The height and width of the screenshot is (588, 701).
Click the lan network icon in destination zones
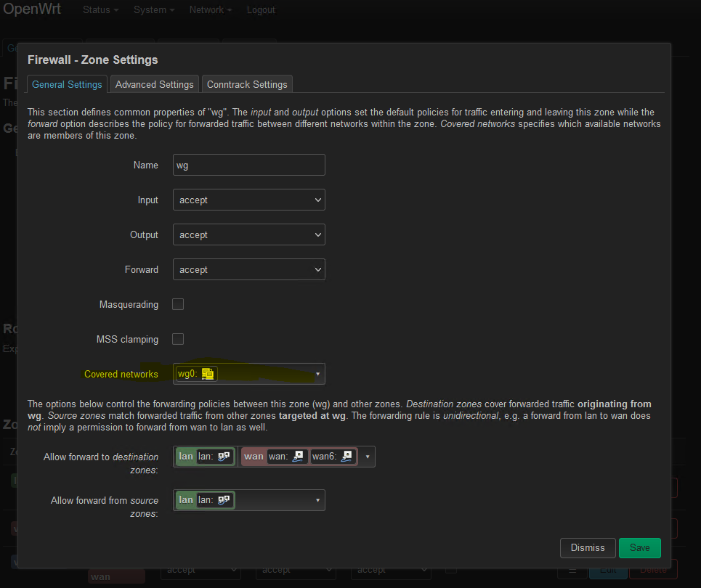click(x=224, y=456)
